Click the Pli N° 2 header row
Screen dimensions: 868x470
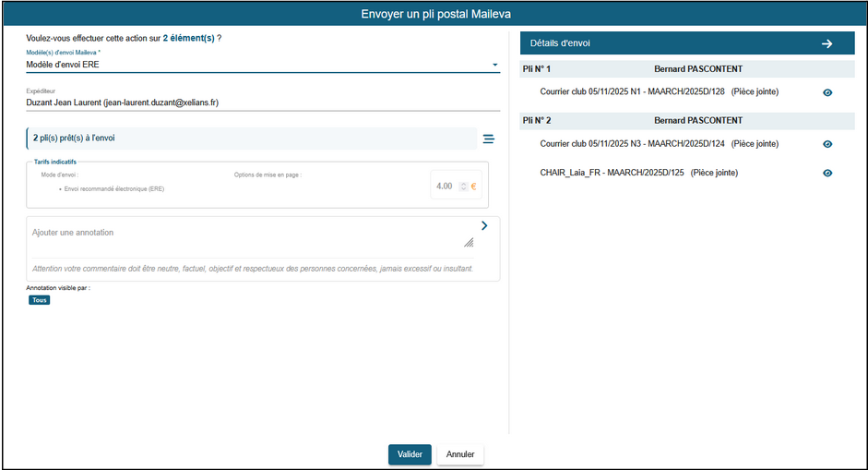(x=687, y=120)
